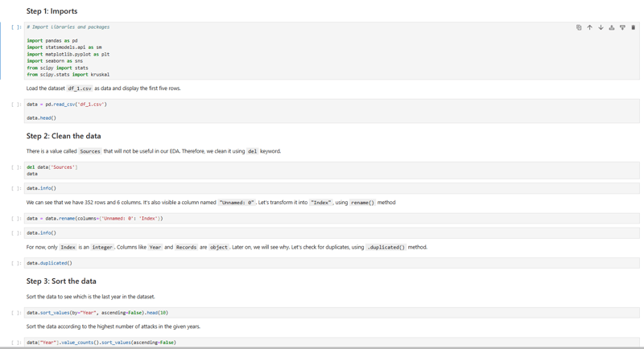Click the 'Step 2: Clean the data' heading
Image resolution: width=644 pixels, height=349 pixels.
[64, 136]
